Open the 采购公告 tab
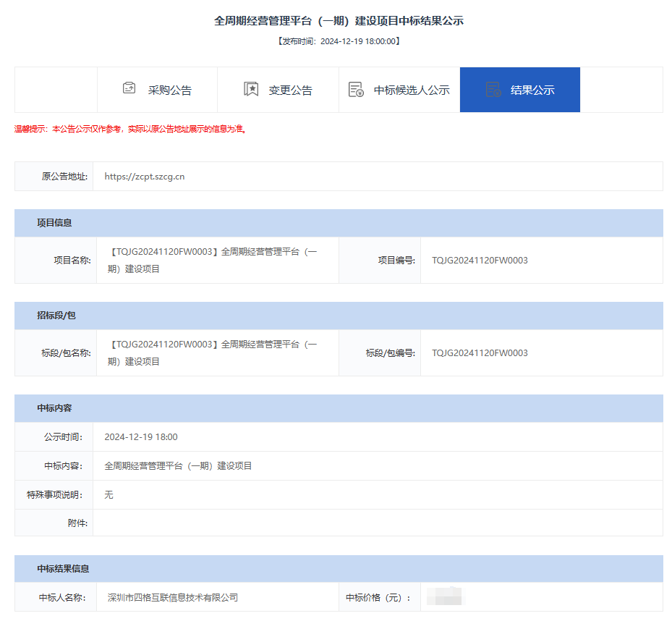Viewport: 672px width, 629px height. click(157, 90)
